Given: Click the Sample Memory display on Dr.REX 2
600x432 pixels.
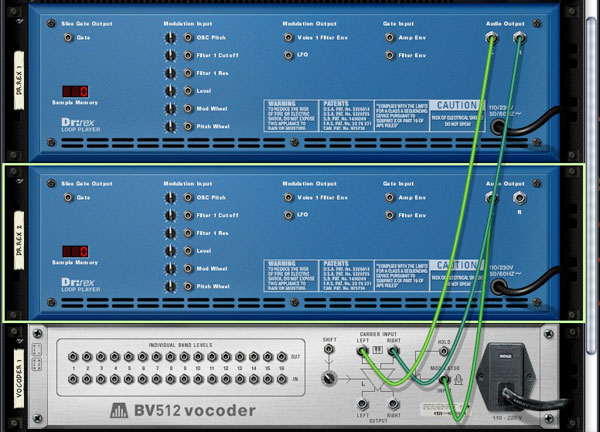Looking at the screenshot, I should pos(75,251).
